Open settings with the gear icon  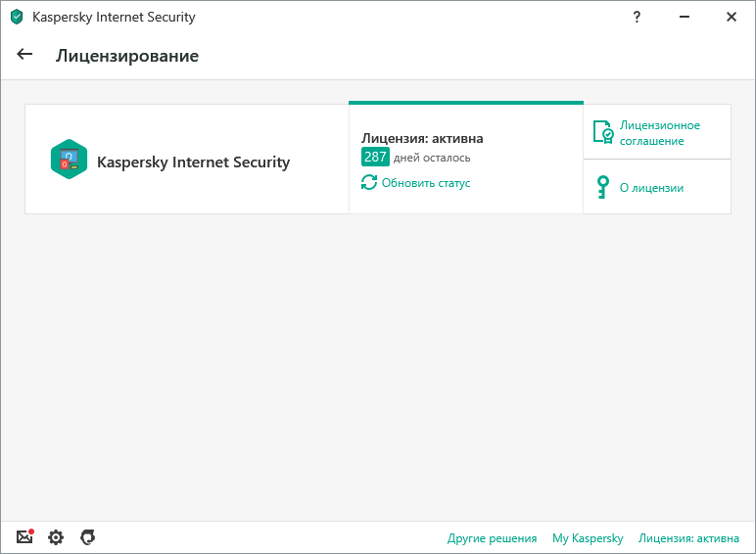point(56,537)
